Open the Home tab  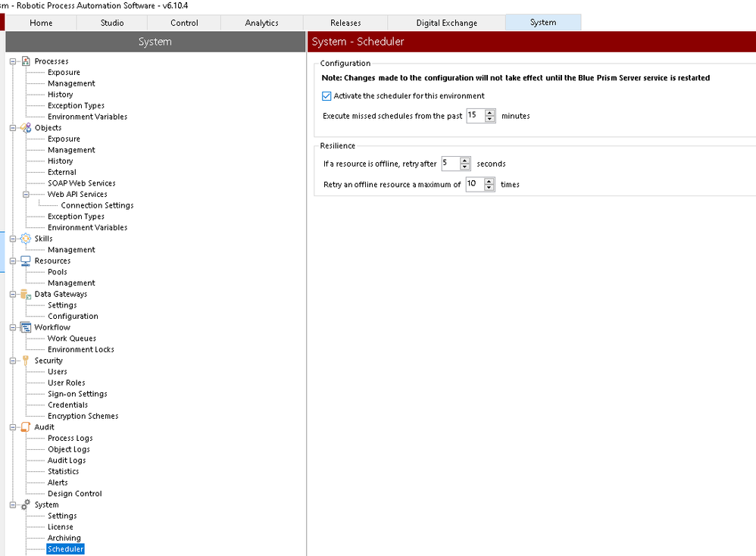[41, 23]
